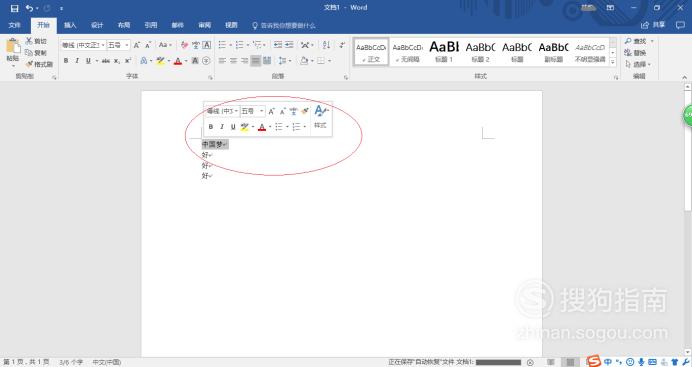The image size is (692, 367).
Task: Toggle Bold in the ribbon font group
Action: (x=66, y=61)
